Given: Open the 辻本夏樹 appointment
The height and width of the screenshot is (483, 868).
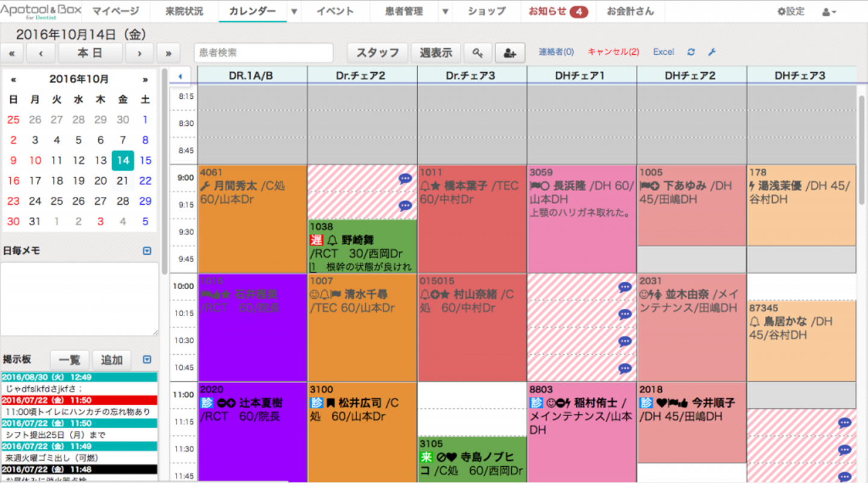Looking at the screenshot, I should [253, 432].
